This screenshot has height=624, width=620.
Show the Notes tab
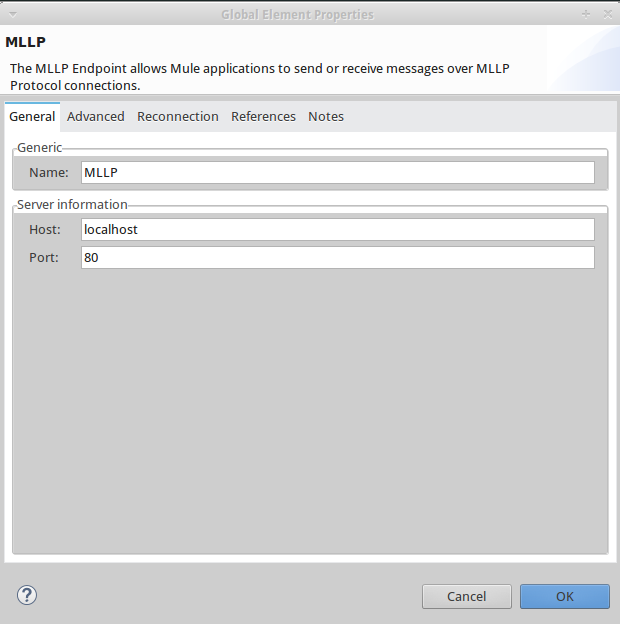click(x=326, y=117)
